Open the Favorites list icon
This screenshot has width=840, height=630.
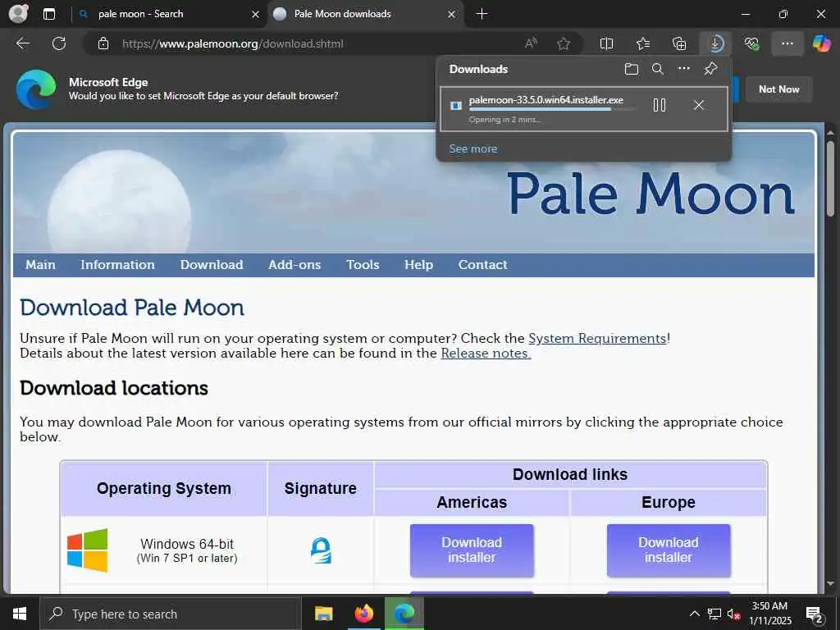click(643, 43)
